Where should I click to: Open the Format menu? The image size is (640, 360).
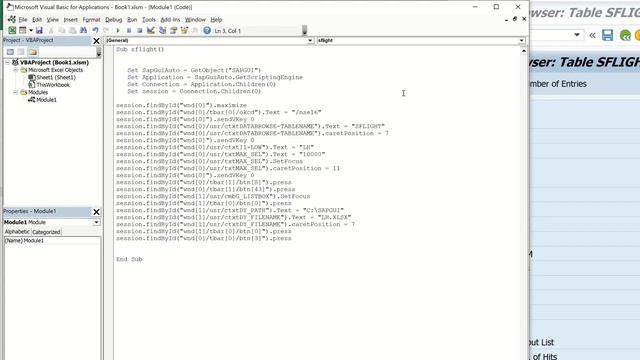[91, 20]
